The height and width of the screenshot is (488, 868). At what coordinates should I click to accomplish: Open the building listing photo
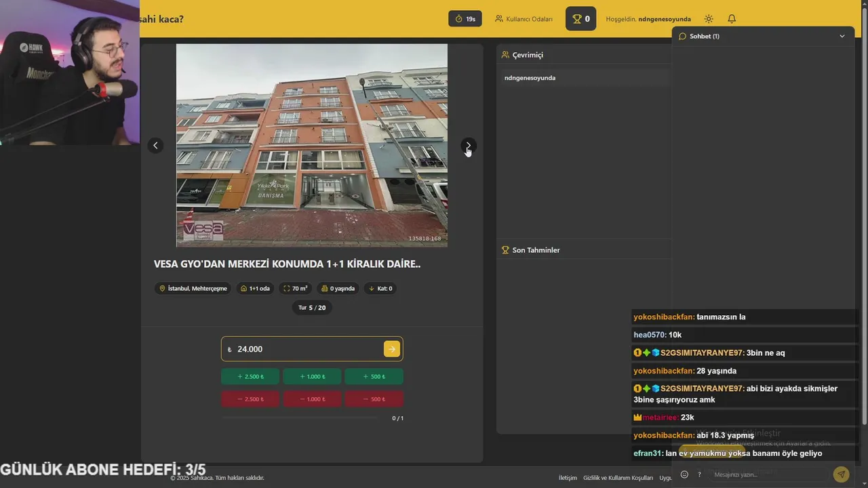coord(312,146)
